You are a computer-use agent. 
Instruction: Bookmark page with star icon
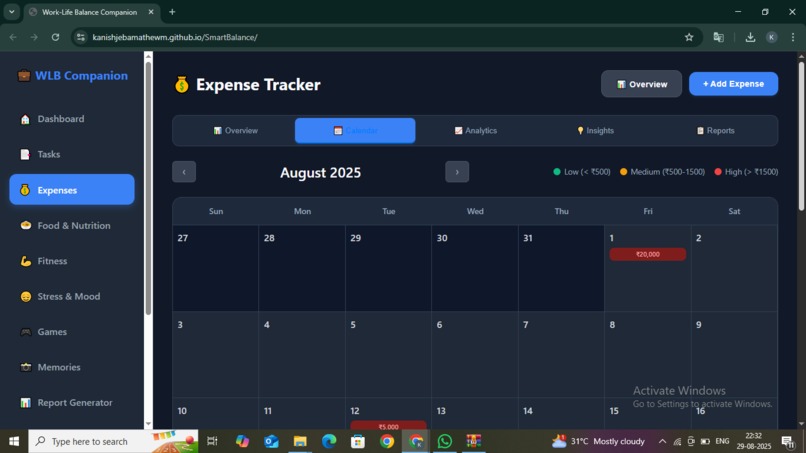click(689, 37)
